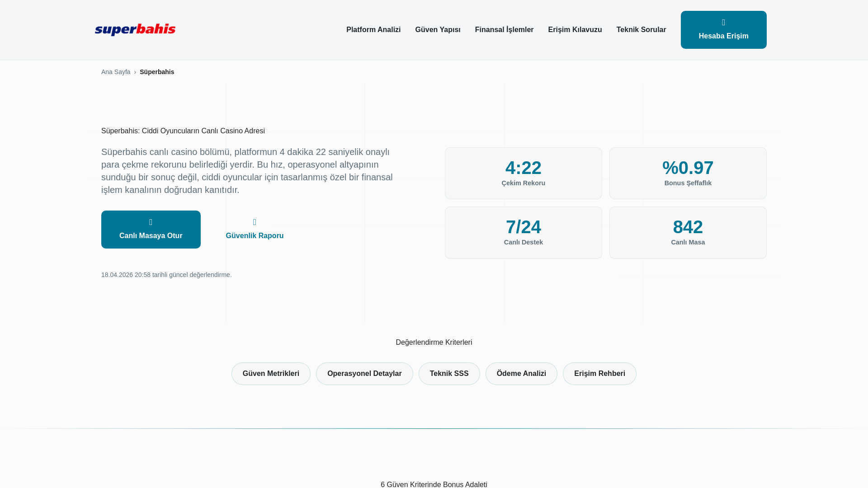Click the Hesaba Erişim button
This screenshot has height=488, width=868.
723,30
